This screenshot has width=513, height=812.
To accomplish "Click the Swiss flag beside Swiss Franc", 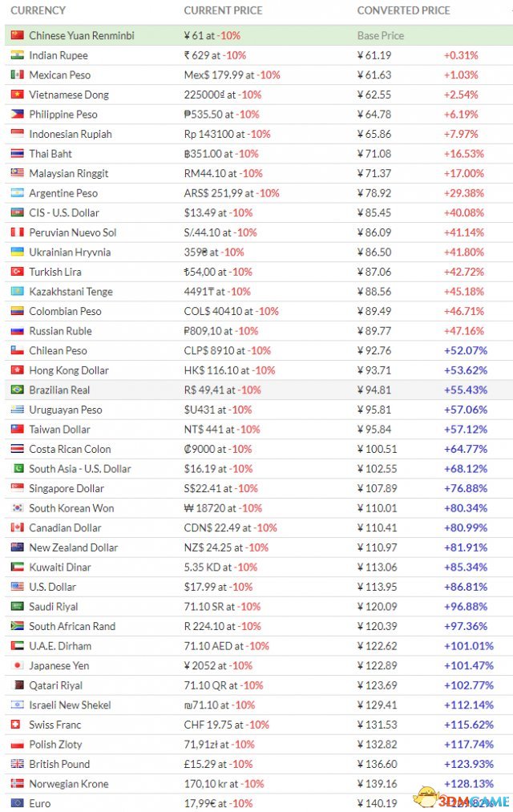I will 17,724.
